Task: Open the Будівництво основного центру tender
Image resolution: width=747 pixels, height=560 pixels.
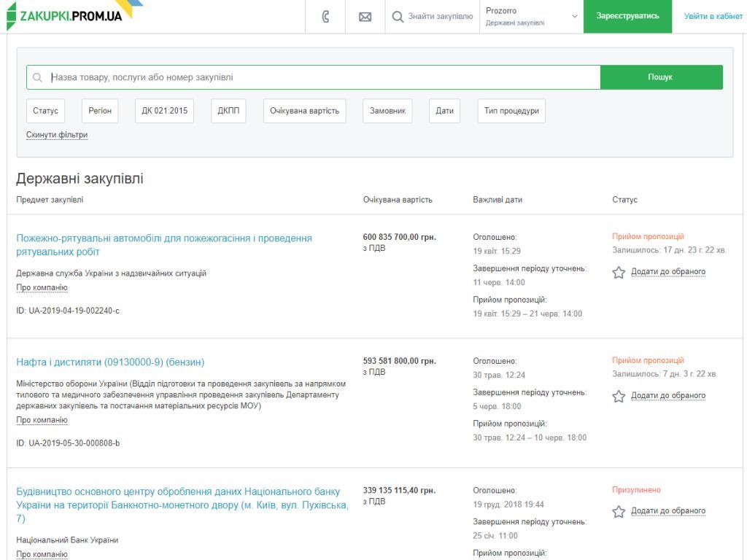Action: coord(182,505)
